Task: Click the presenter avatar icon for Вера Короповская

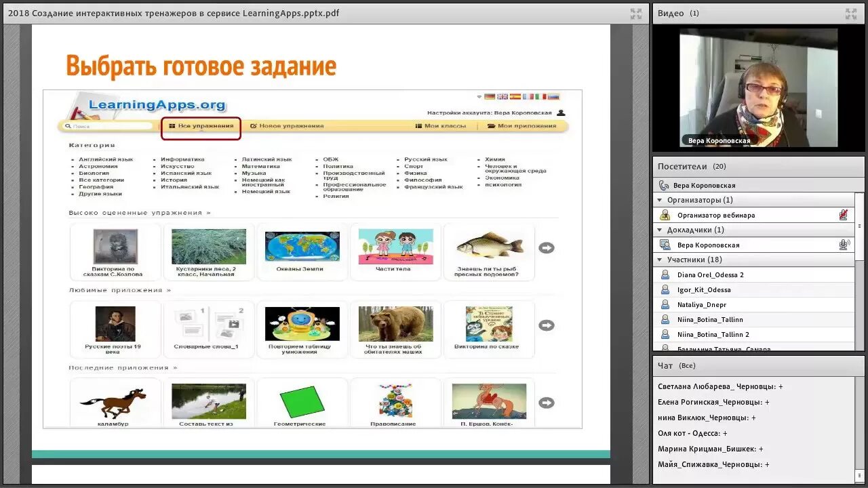Action: [665, 245]
